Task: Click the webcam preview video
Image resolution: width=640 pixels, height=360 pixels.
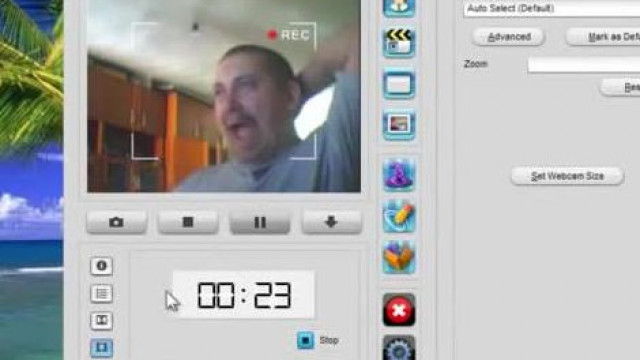Action: [224, 96]
